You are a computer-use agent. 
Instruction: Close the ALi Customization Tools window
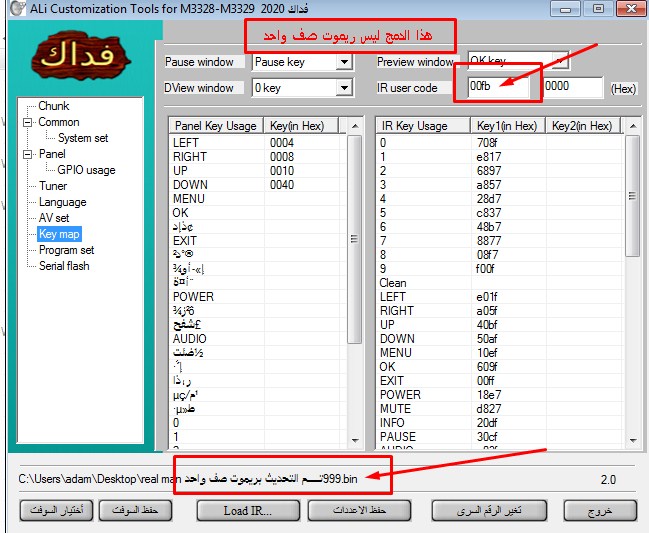631,8
